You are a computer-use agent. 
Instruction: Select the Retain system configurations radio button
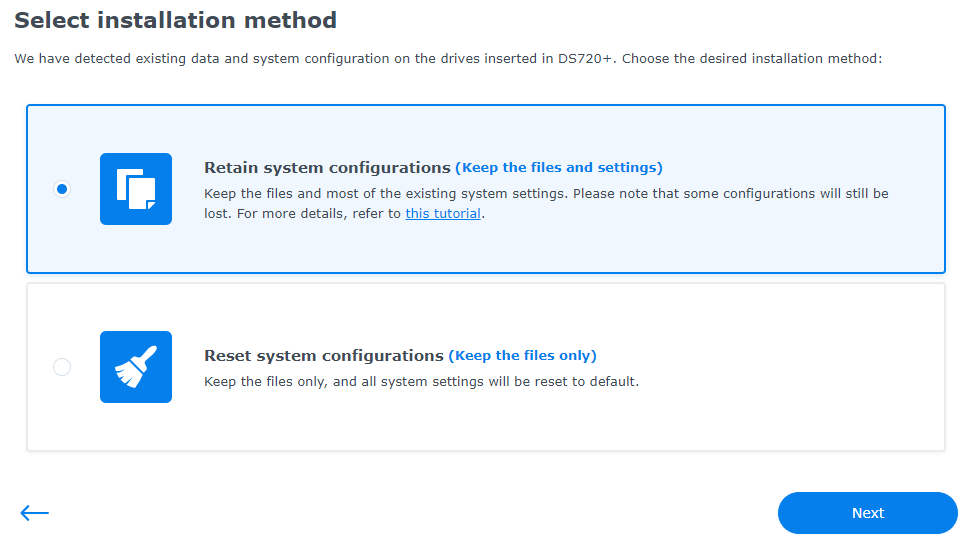click(62, 189)
